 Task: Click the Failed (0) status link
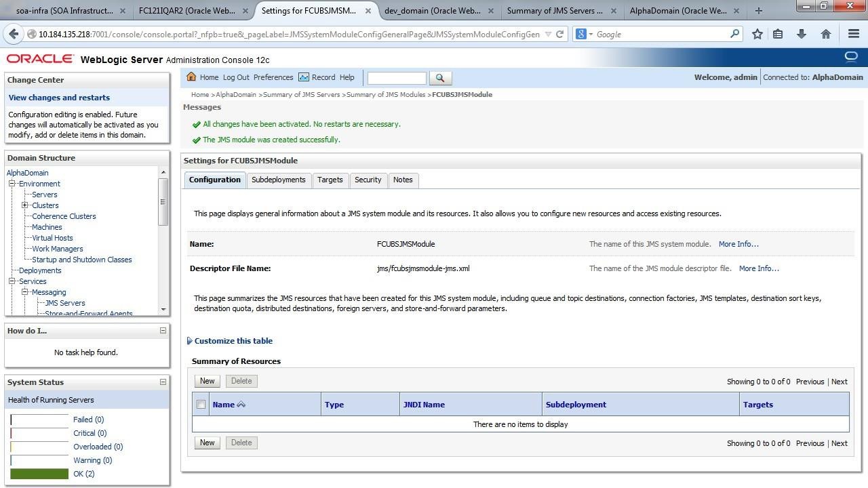coord(88,420)
